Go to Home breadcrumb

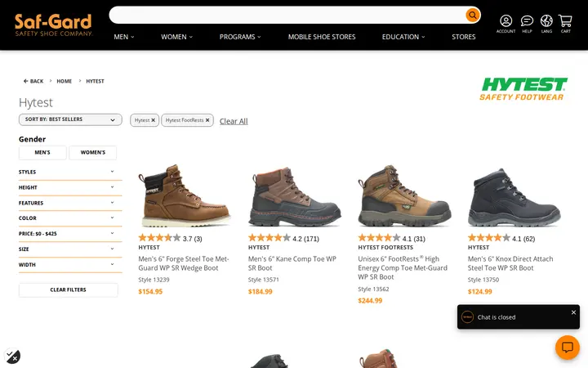point(65,81)
